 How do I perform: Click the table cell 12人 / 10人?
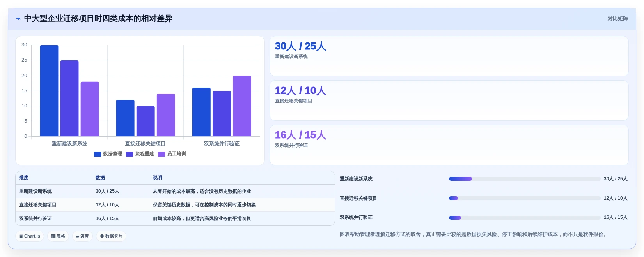pos(107,205)
